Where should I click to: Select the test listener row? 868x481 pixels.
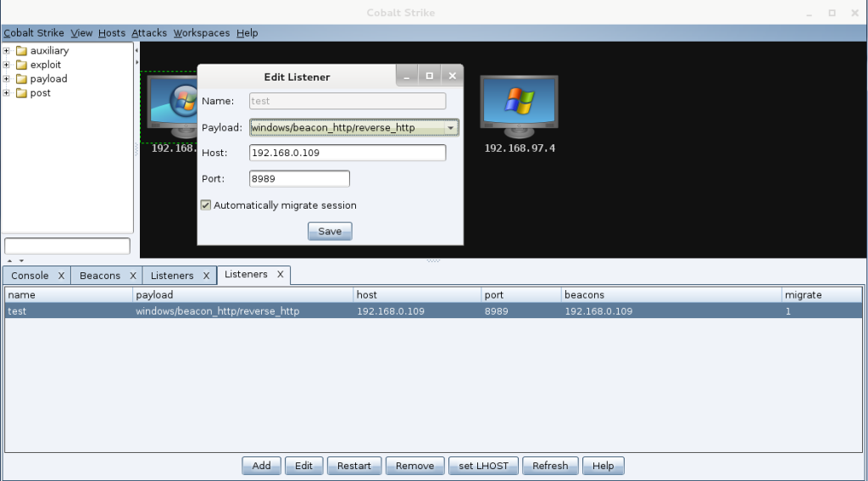point(433,310)
